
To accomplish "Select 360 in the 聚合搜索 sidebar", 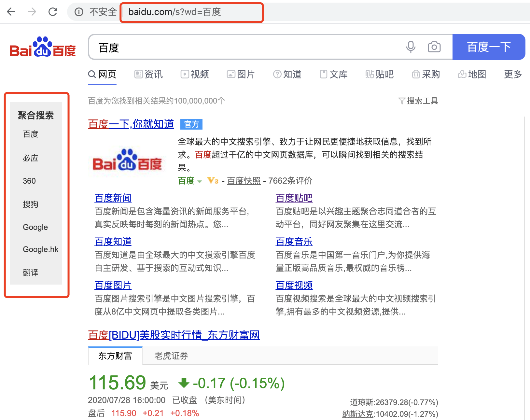I will coord(29,181).
